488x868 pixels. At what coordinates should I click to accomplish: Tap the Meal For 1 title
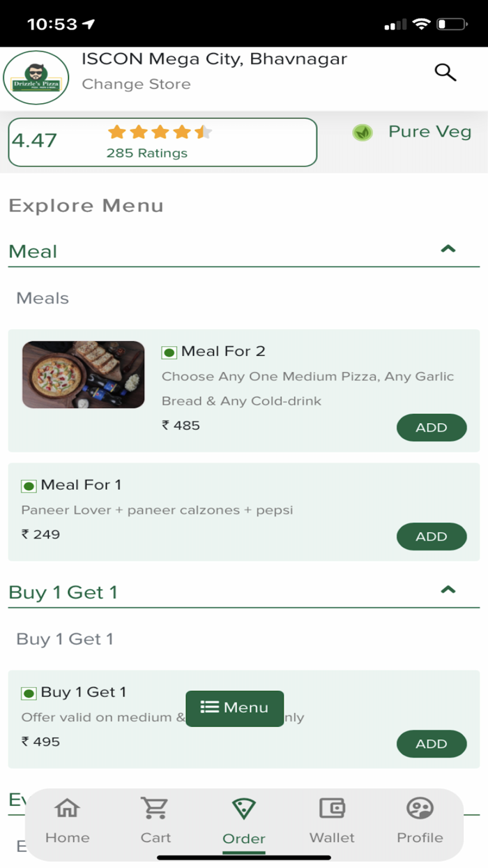(81, 485)
